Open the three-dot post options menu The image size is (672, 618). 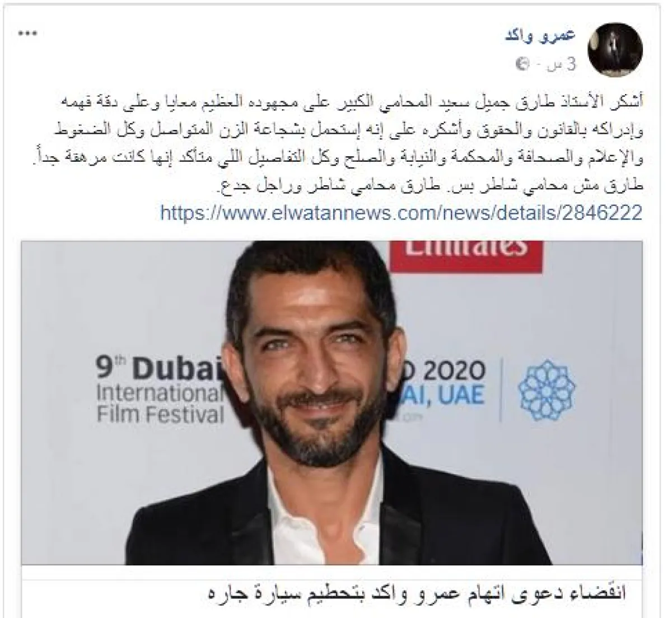[x=28, y=34]
